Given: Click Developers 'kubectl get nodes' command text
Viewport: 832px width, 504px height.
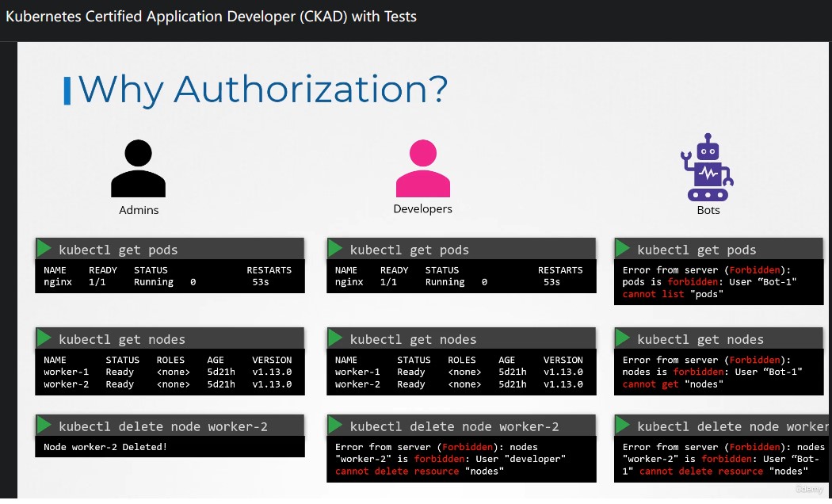Looking at the screenshot, I should click(x=414, y=339).
